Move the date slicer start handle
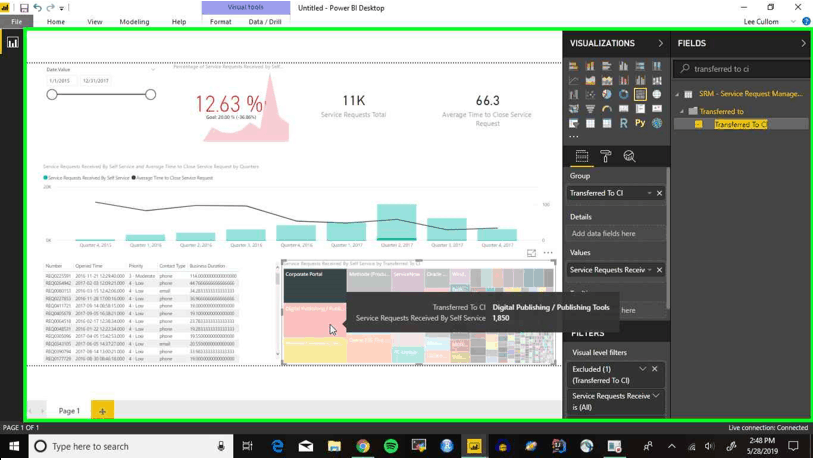The height and width of the screenshot is (460, 815). 52,95
